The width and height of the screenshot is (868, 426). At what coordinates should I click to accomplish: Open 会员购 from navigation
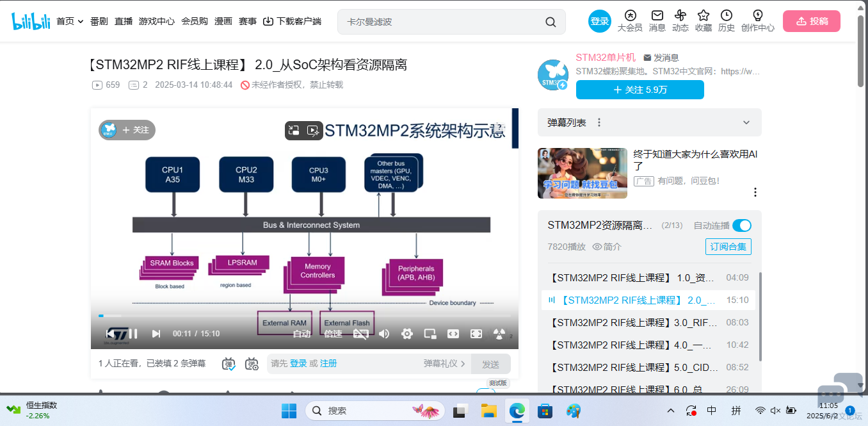tap(195, 21)
